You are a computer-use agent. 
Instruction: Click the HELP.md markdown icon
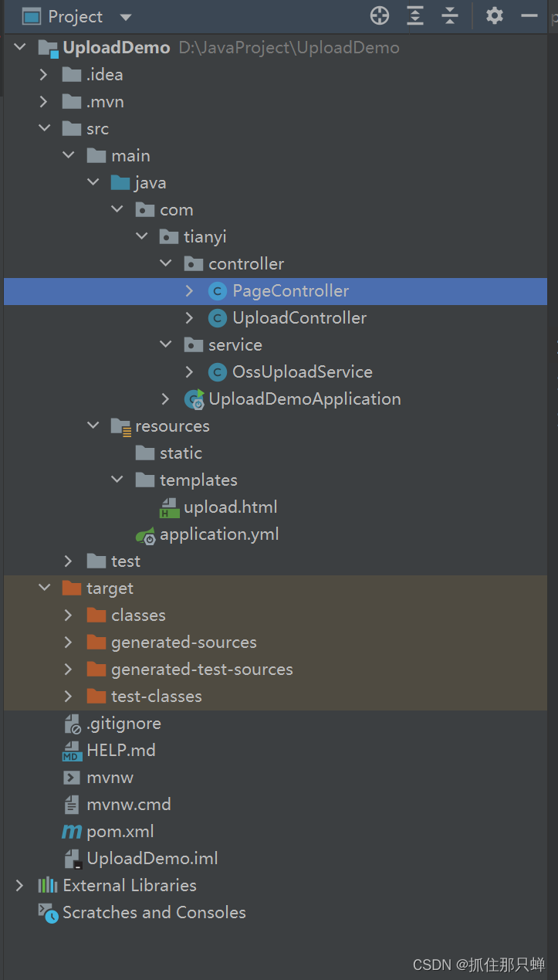(73, 751)
